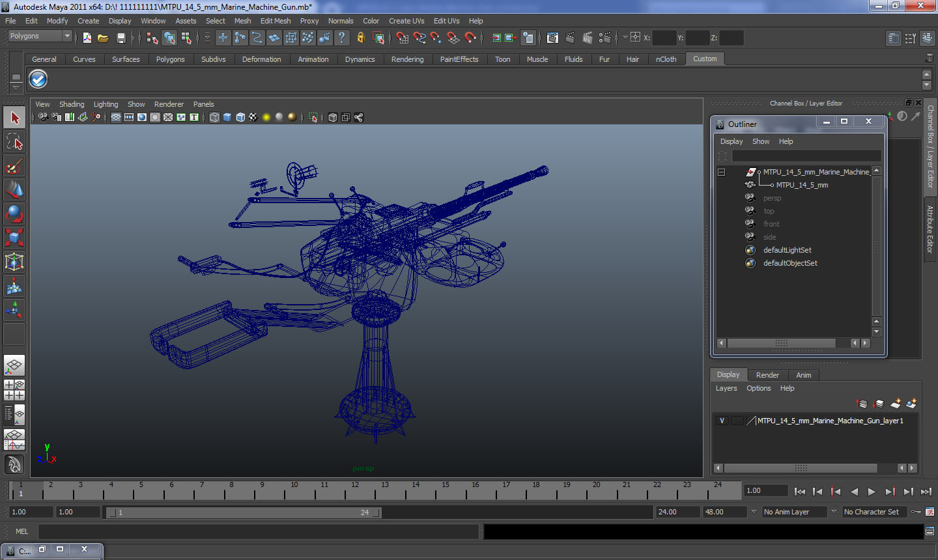Screen dimensions: 938x560
Task: Collapse the MTPU_14_5_mm_Marine_Machine tree node
Action: pos(721,172)
